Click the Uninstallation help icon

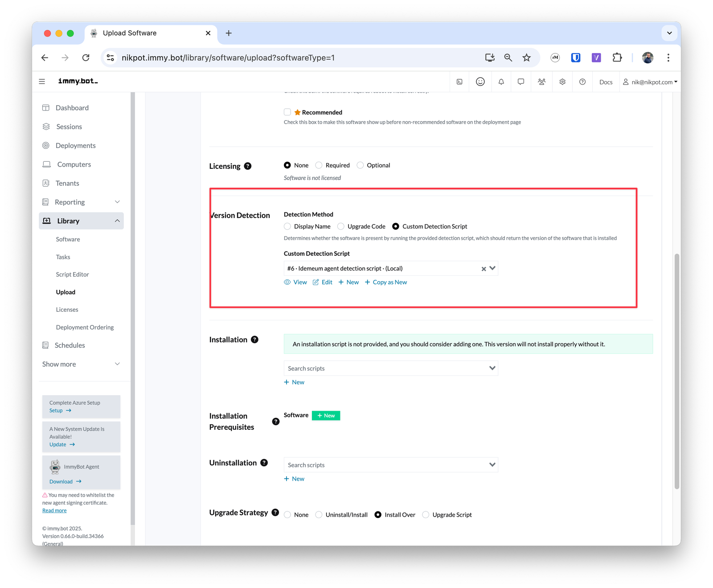(264, 463)
